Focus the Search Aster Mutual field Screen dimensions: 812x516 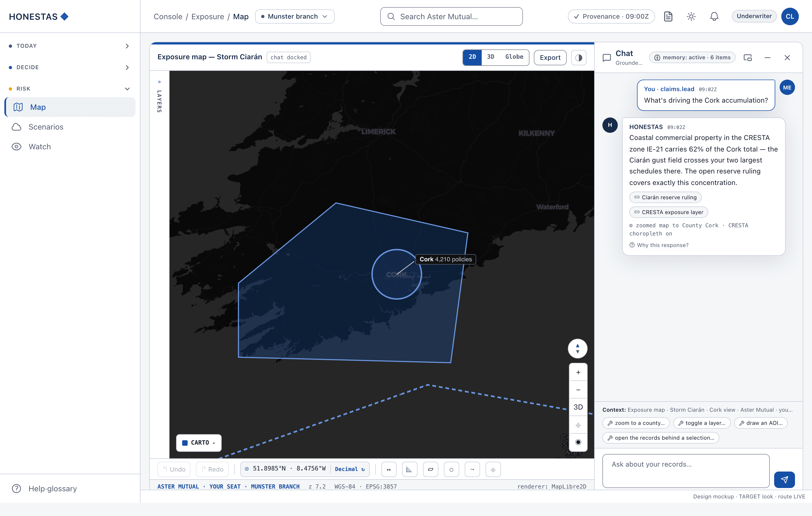pos(451,16)
